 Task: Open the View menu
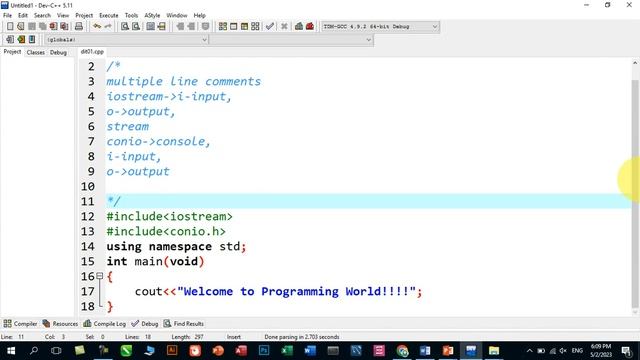[63, 15]
